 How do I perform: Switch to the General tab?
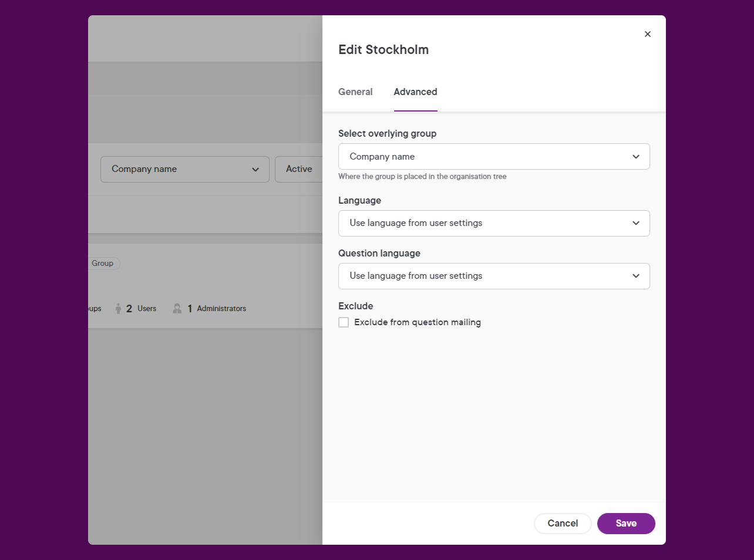tap(355, 92)
